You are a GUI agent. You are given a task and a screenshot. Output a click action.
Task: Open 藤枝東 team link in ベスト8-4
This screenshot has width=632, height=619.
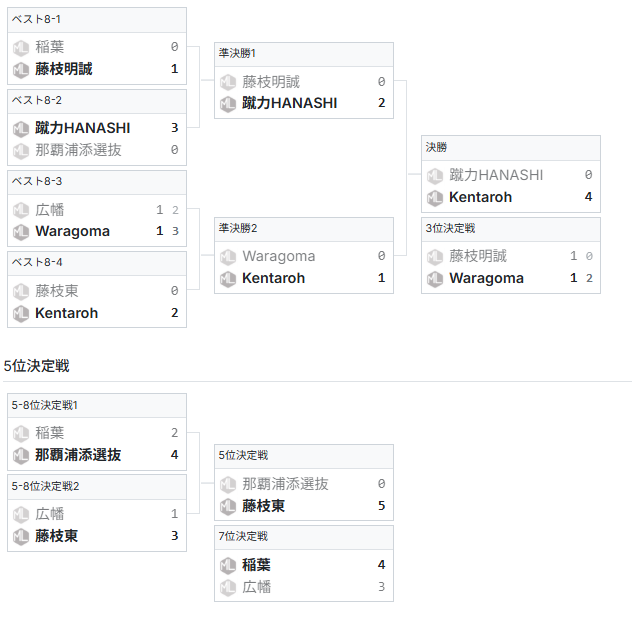click(x=56, y=291)
